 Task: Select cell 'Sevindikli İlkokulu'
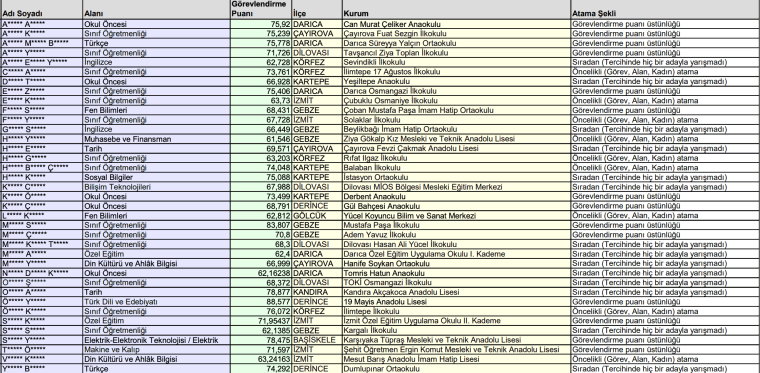(x=456, y=62)
